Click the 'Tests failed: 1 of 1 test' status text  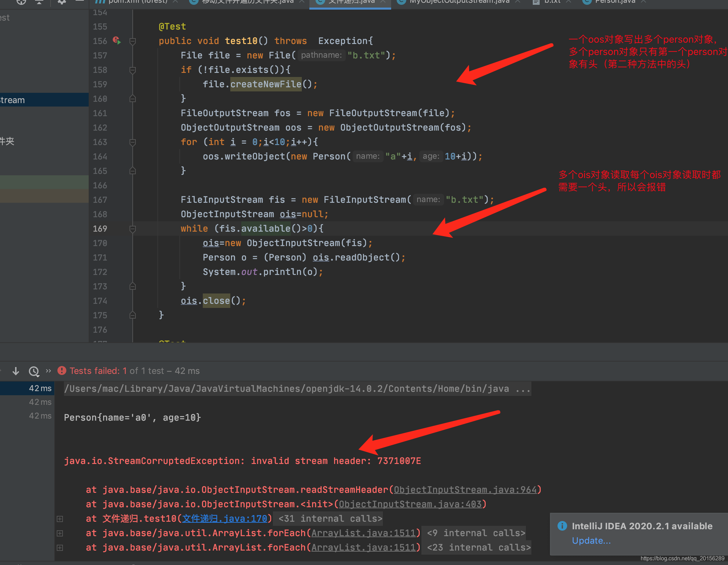click(x=134, y=371)
